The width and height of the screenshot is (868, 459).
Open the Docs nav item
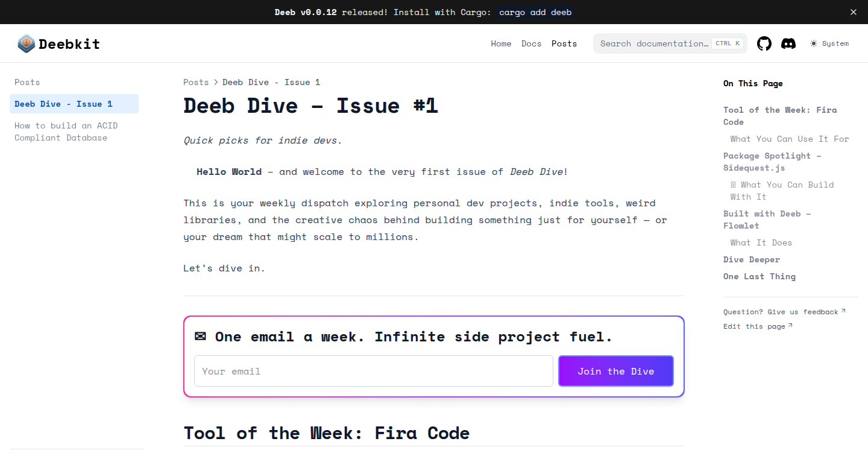[x=532, y=43]
